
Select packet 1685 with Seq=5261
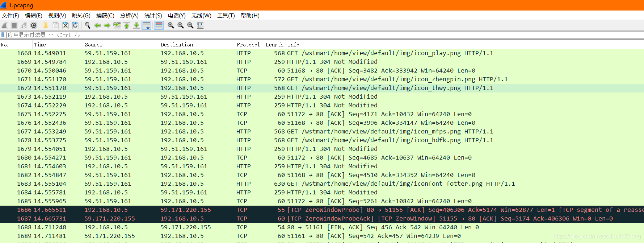322,201
